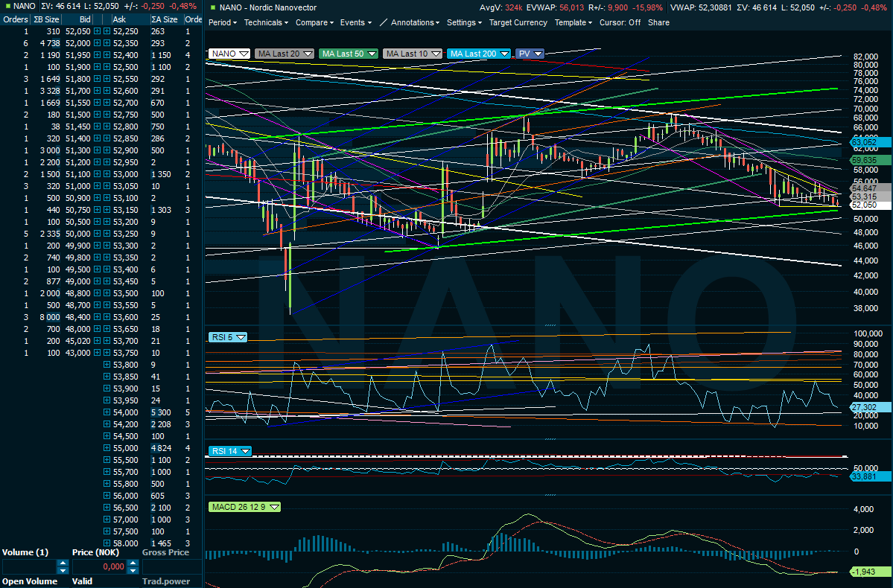
Task: Open the Settings menu
Action: click(x=464, y=23)
